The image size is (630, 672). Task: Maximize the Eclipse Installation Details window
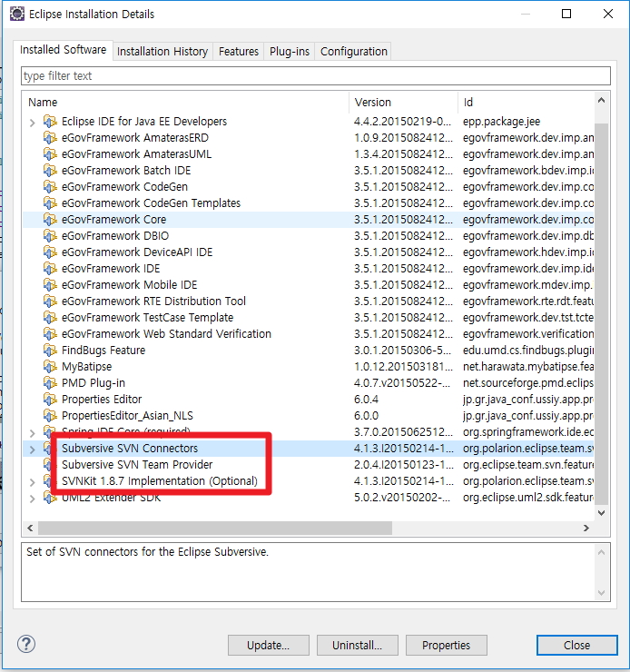[566, 14]
